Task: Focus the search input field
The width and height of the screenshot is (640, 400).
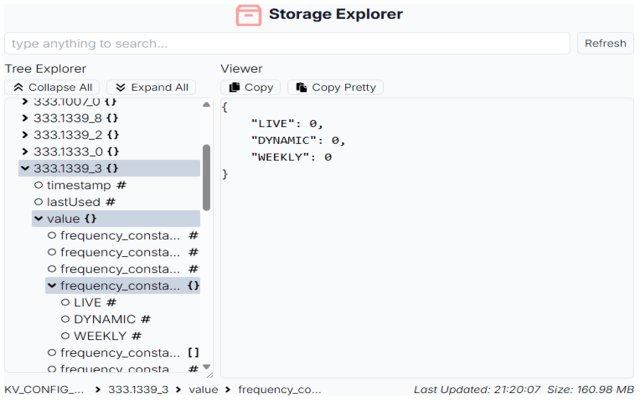Action: [287, 44]
